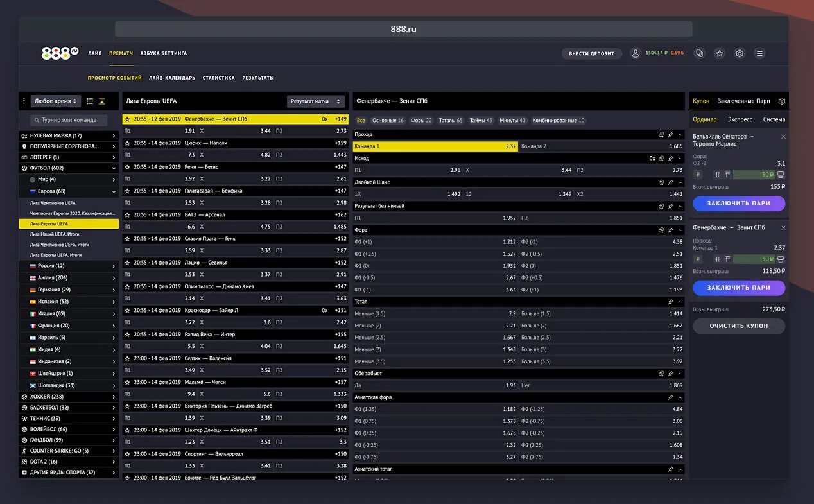Expand the НУЛЕВАЯ МАРЖА (17) section
The image size is (814, 504).
coord(69,135)
